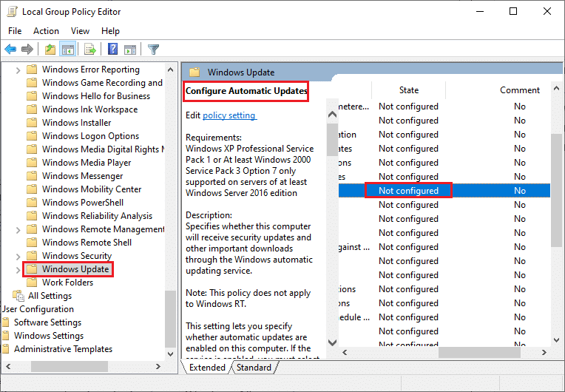Select Windows Media Digital Rights folder

(103, 149)
